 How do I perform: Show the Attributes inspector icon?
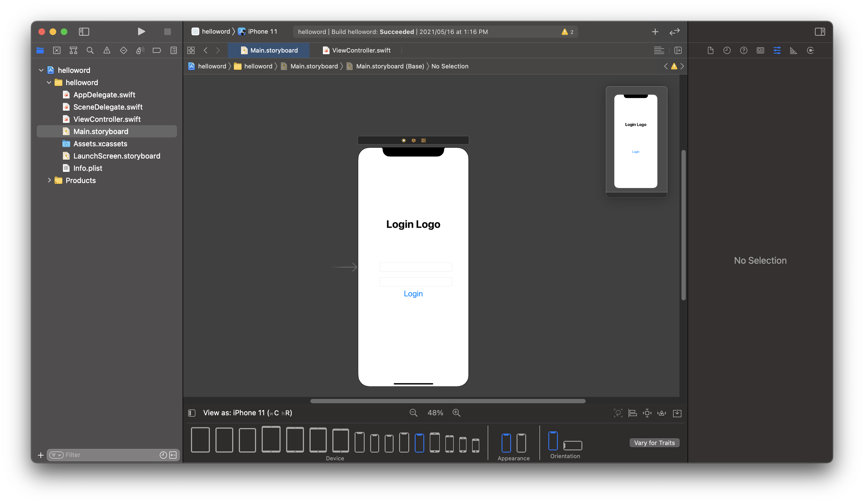pos(777,50)
